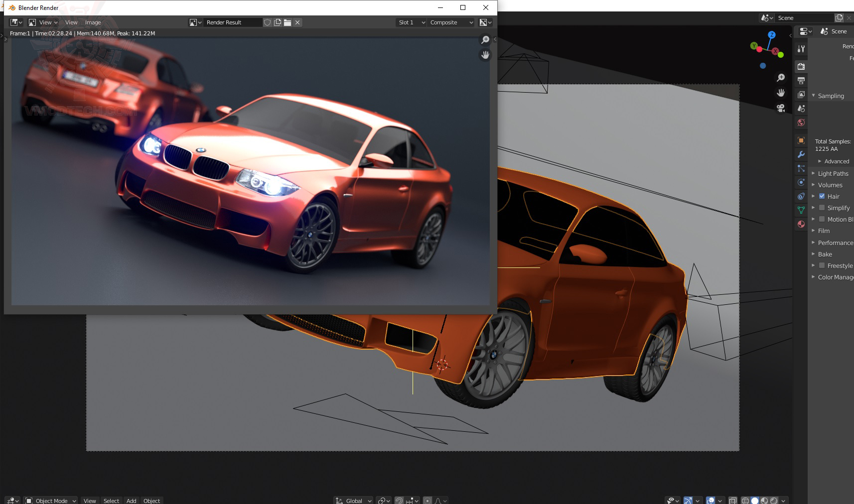Open the World properties tab
Image resolution: width=854 pixels, height=504 pixels.
click(x=801, y=123)
